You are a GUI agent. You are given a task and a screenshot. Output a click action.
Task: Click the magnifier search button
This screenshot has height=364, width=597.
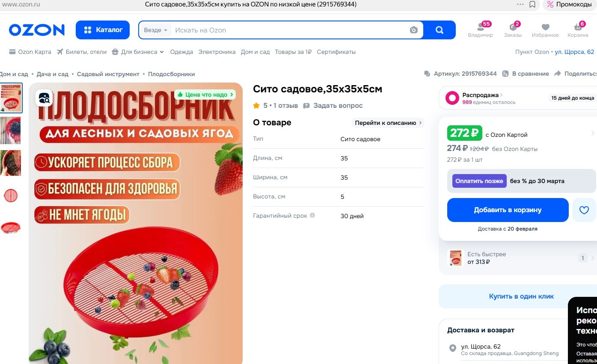pos(440,30)
